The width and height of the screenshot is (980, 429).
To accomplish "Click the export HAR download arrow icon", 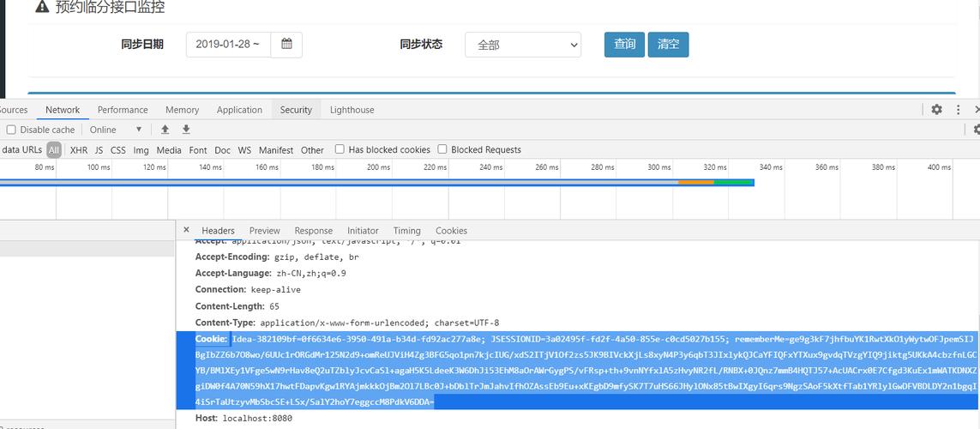I will (185, 130).
